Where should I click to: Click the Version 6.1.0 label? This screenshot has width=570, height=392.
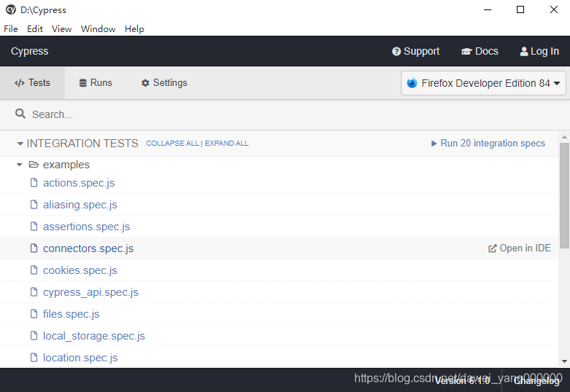pyautogui.click(x=462, y=381)
